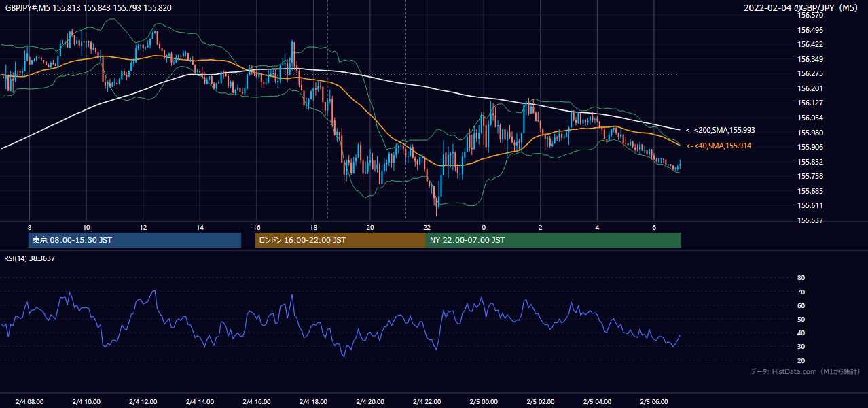Click RSI axis level 70
The height and width of the screenshot is (408, 868).
801,292
